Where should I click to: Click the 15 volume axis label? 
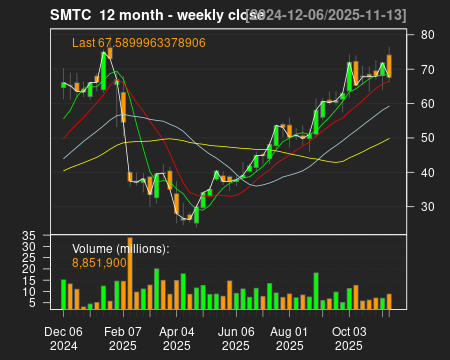click(x=29, y=280)
